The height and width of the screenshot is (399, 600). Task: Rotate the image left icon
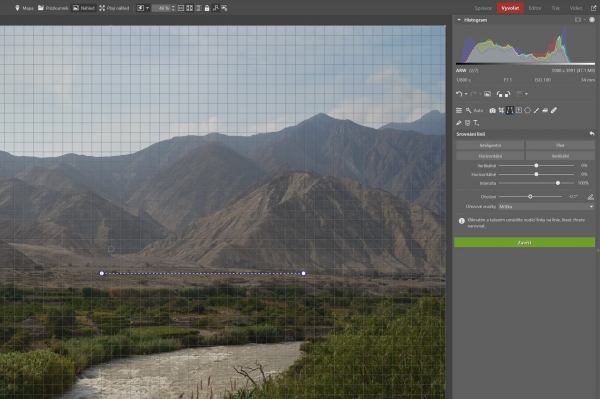pos(499,94)
